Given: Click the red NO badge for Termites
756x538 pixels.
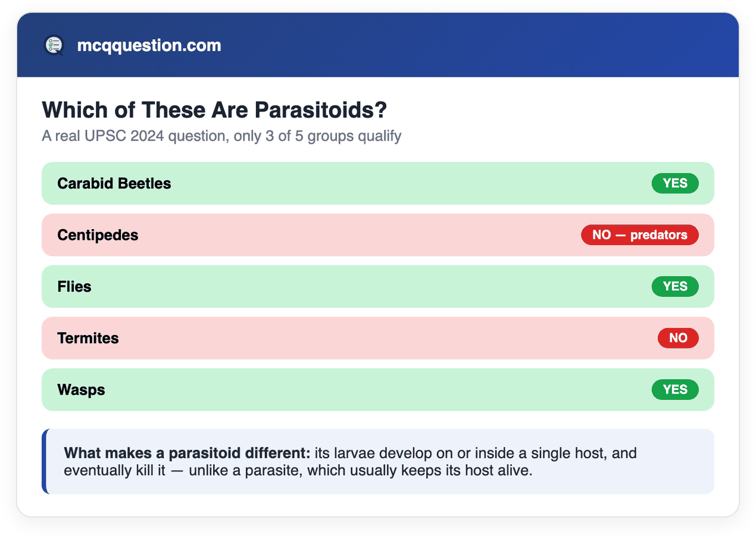Looking at the screenshot, I should (678, 338).
